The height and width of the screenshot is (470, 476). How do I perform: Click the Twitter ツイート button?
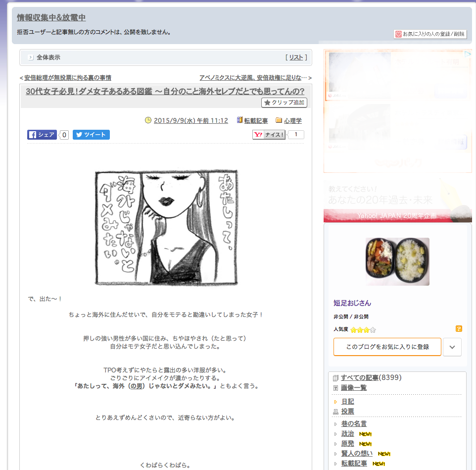point(91,135)
